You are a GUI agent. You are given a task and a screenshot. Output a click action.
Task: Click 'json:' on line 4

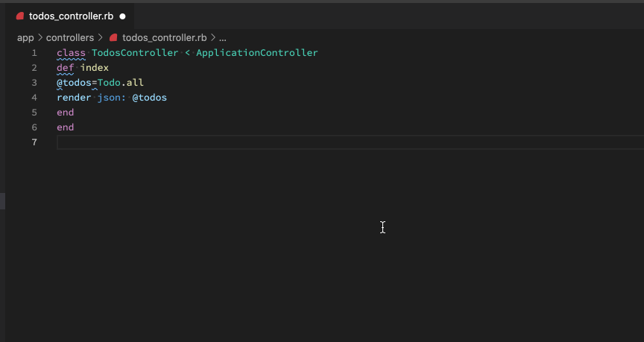tap(112, 98)
